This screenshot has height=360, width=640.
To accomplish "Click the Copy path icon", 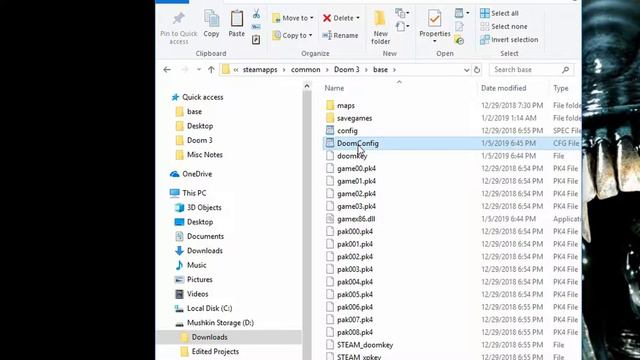I will (x=256, y=27).
